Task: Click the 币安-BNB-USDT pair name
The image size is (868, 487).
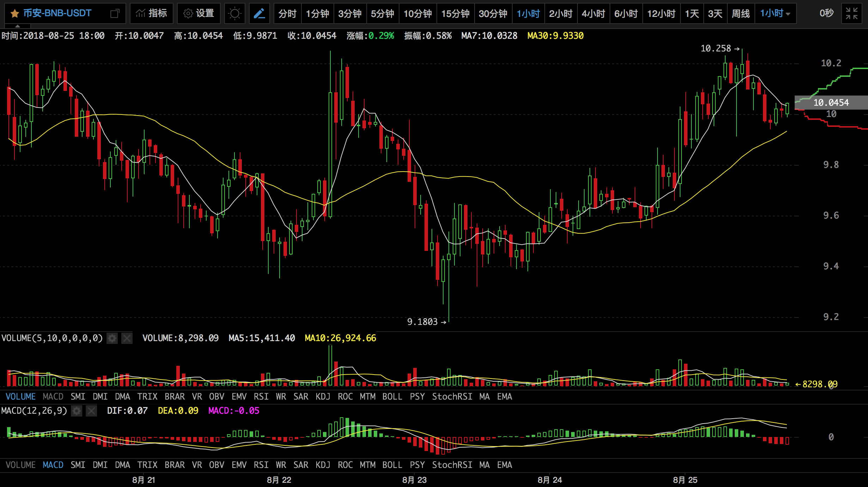Action: click(x=57, y=13)
